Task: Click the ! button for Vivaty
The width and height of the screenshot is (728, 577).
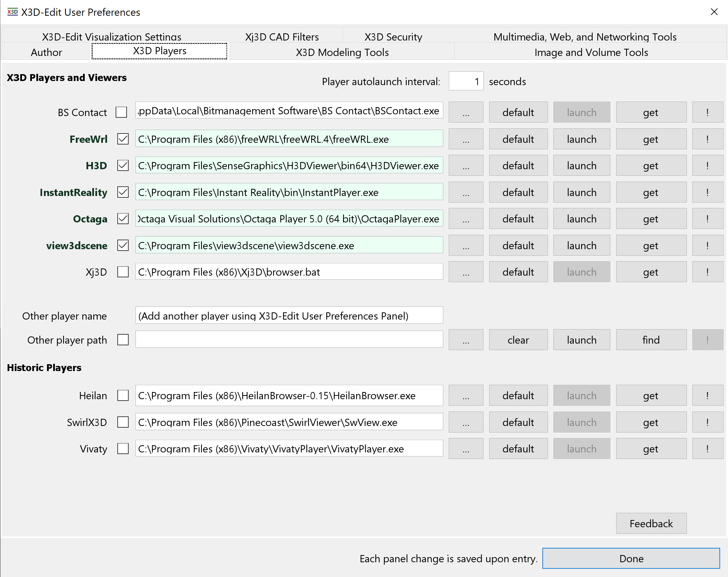Action: [707, 449]
